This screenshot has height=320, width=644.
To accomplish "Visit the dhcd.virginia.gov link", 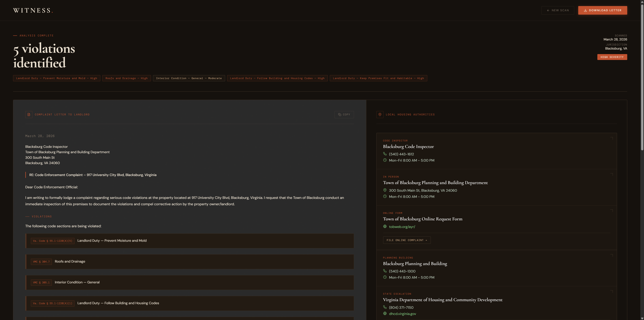I will (x=402, y=313).
